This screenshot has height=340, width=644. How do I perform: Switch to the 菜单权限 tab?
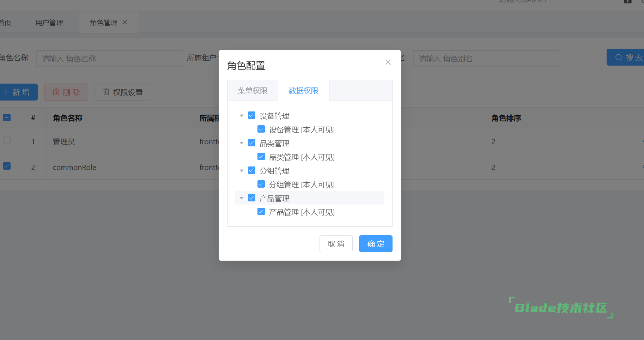[x=253, y=90]
